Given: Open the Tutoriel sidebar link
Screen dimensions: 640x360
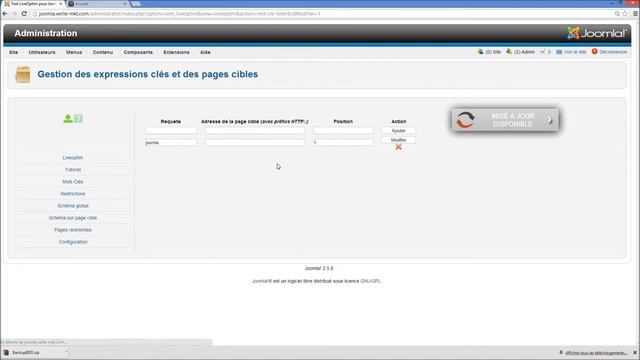Looking at the screenshot, I should coord(73,169).
